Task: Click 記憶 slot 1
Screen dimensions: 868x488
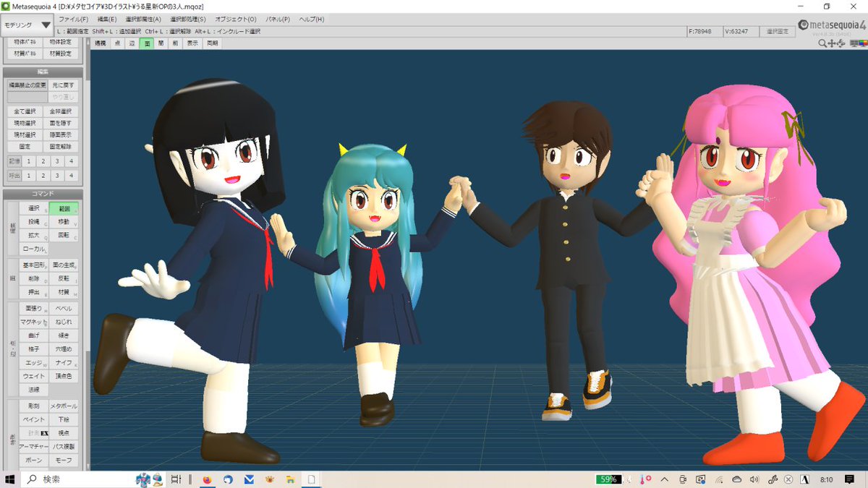Action: tap(28, 162)
